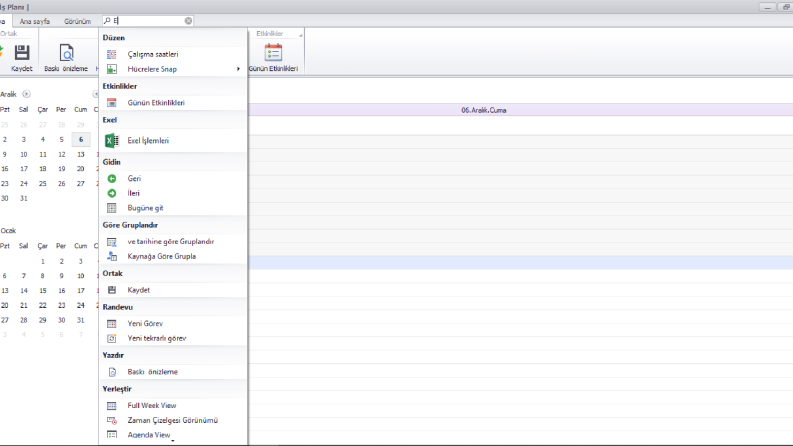Click ve tarihine göre Gruplandır icon
Image resolution: width=793 pixels, height=446 pixels.
(112, 242)
